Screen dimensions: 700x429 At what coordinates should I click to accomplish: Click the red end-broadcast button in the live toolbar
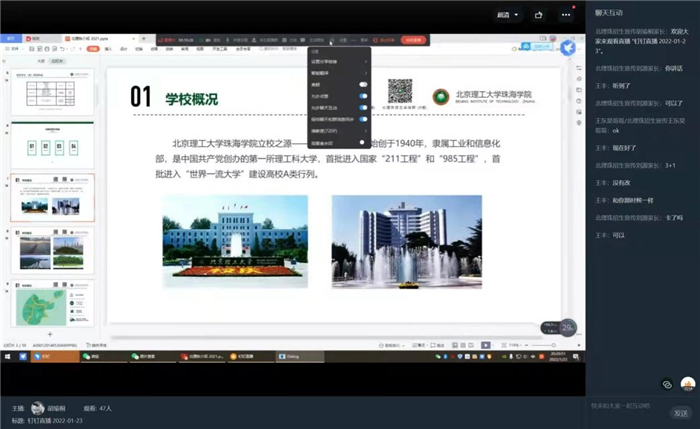[413, 40]
